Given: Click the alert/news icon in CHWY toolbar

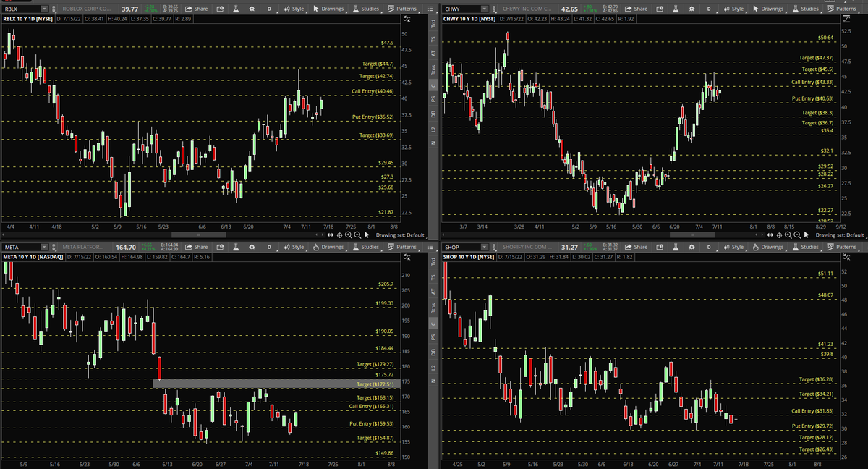Looking at the screenshot, I should [x=659, y=9].
